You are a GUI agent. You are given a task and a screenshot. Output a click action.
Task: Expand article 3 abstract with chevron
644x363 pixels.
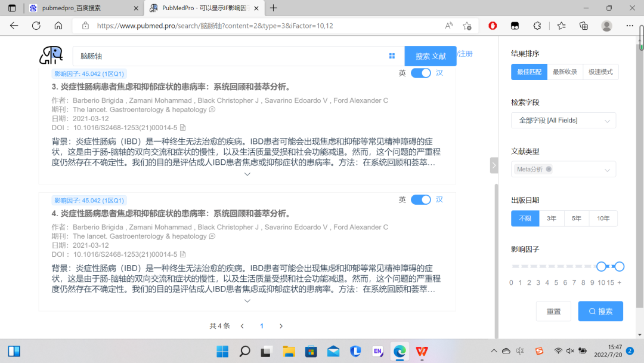[x=247, y=174]
